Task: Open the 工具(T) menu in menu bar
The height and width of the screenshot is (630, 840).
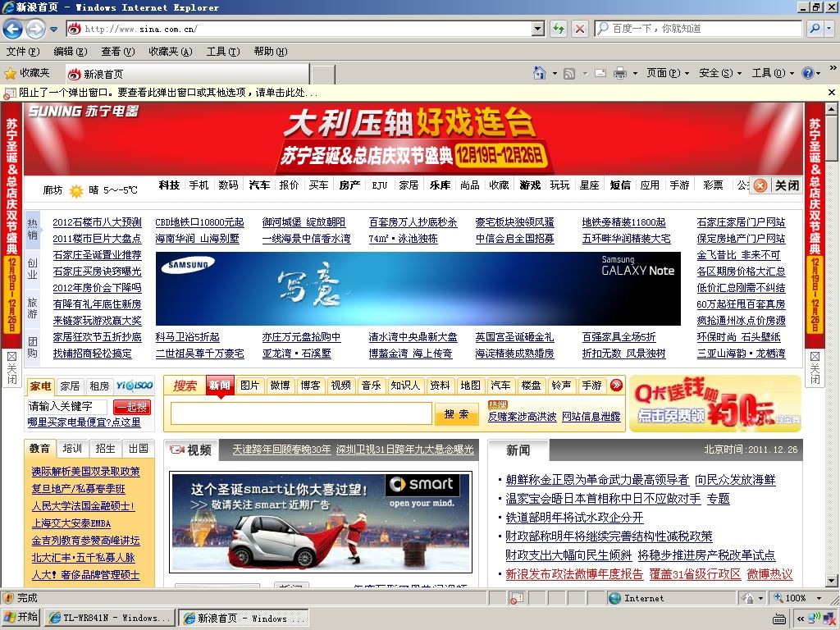Action: (x=223, y=52)
